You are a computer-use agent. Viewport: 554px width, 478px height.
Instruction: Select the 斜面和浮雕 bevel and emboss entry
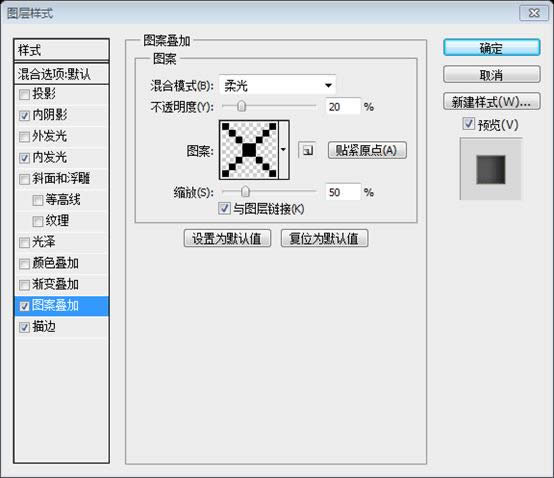point(61,178)
